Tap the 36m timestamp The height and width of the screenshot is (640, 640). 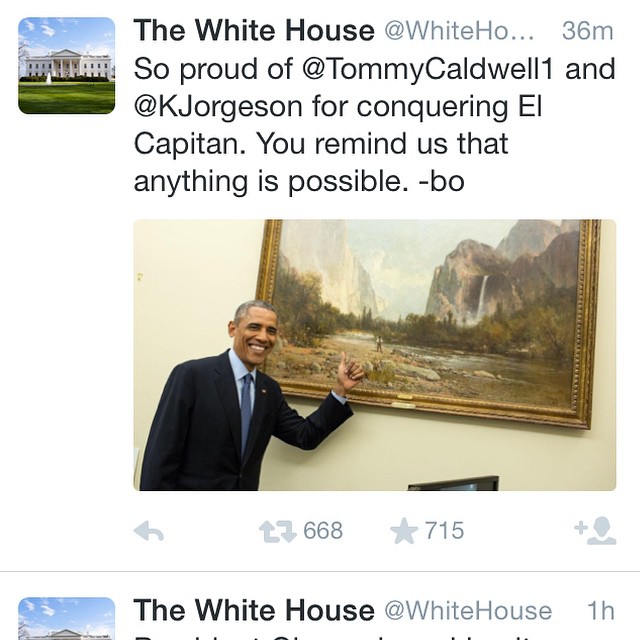point(587,31)
